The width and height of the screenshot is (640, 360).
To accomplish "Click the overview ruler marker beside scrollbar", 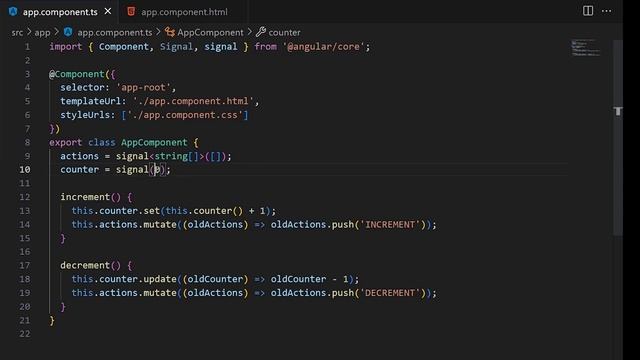I will coord(618,111).
